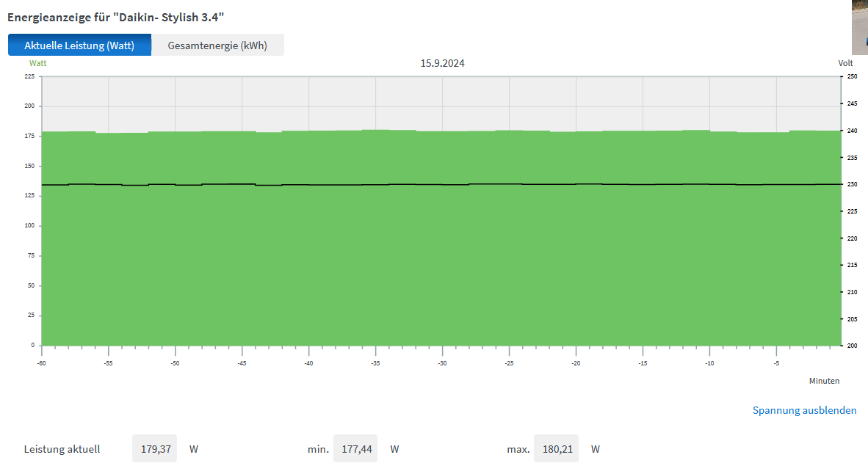This screenshot has height=463, width=868.
Task: Click the Spannung ausblenden link
Action: point(804,410)
